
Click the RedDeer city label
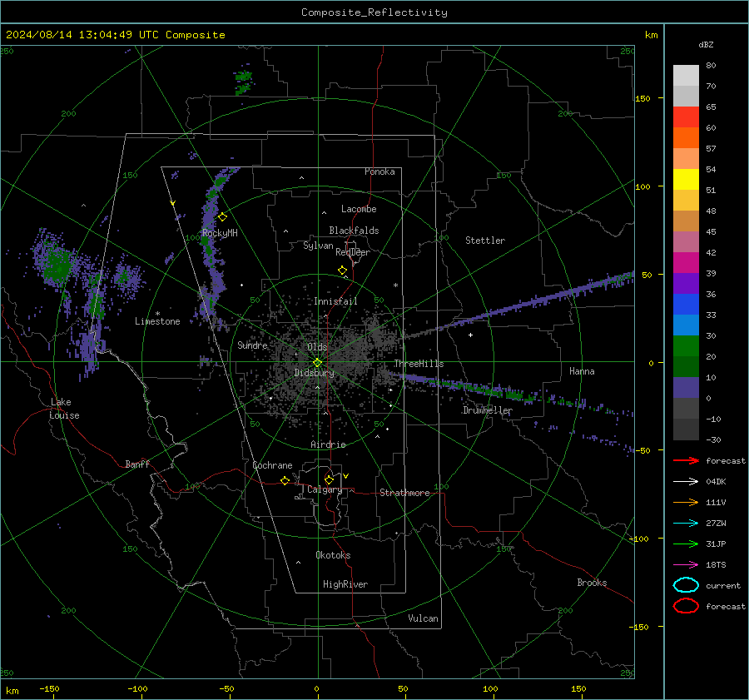[353, 252]
